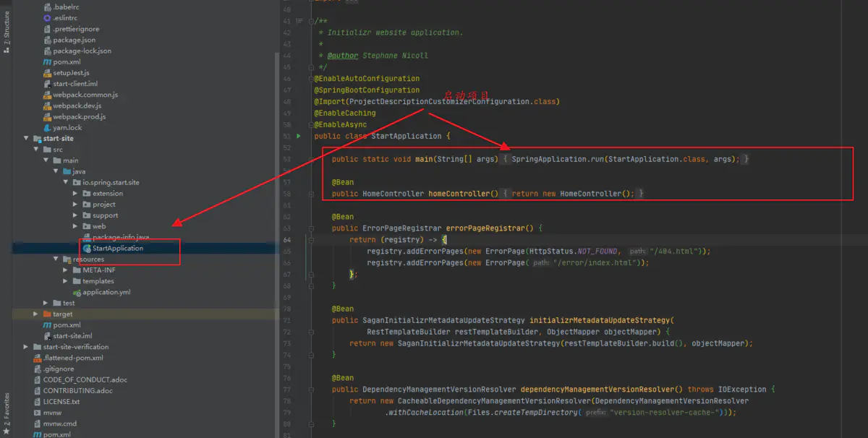Viewport: 868px width, 438px height.
Task: Click ProjectDescriptionCustomizerConfiguration in @Import line
Action: [440, 101]
